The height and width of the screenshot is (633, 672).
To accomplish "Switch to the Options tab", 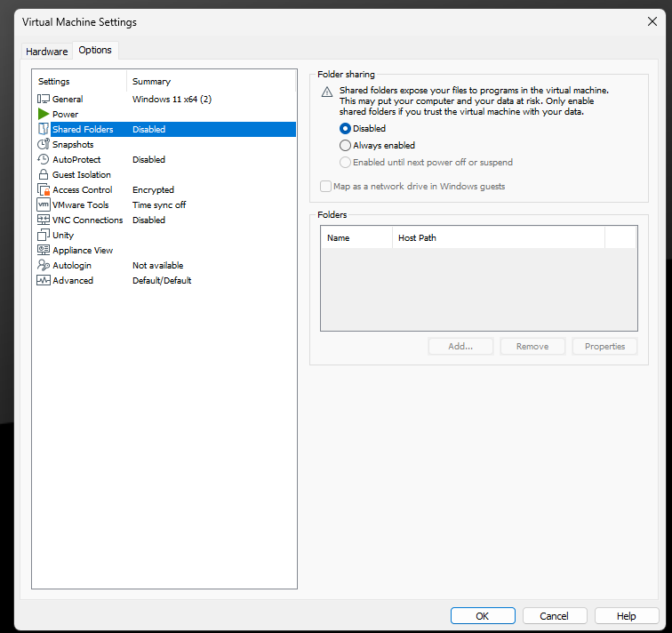I will click(95, 50).
